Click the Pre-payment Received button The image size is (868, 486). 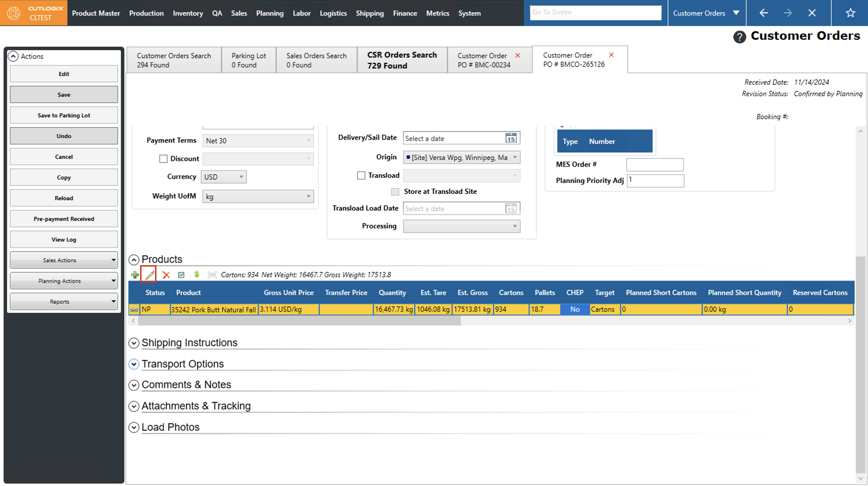click(64, 219)
